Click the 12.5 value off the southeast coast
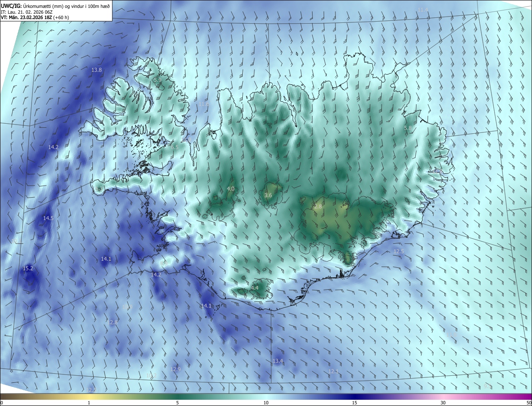The height and width of the screenshot is (406, 532). click(399, 252)
